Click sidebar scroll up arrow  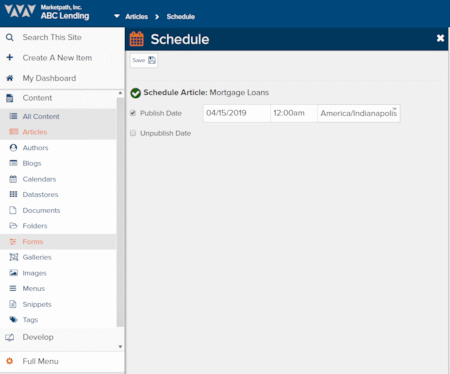coord(120,93)
